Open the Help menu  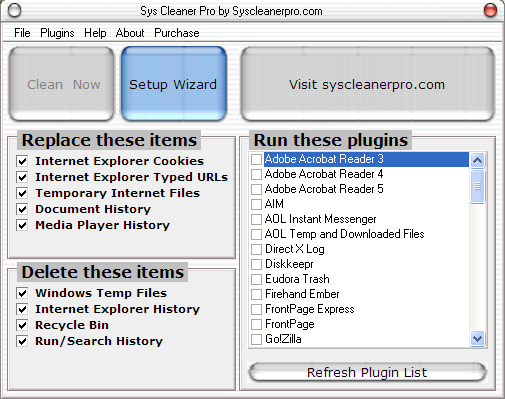(x=95, y=33)
